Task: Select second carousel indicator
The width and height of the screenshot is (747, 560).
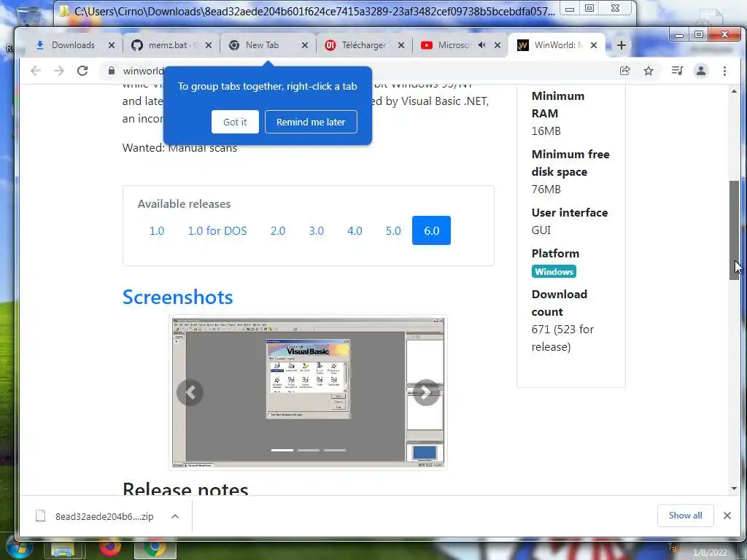Action: coord(309,450)
